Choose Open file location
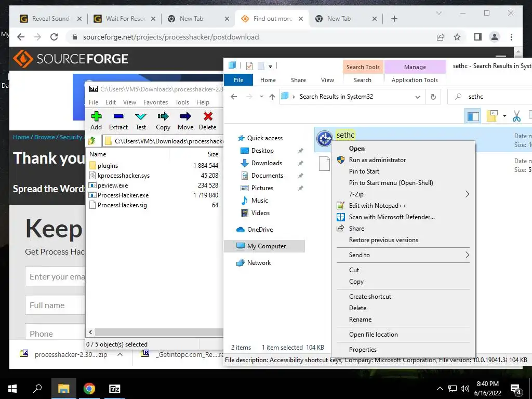This screenshot has height=399, width=532. coord(373,335)
